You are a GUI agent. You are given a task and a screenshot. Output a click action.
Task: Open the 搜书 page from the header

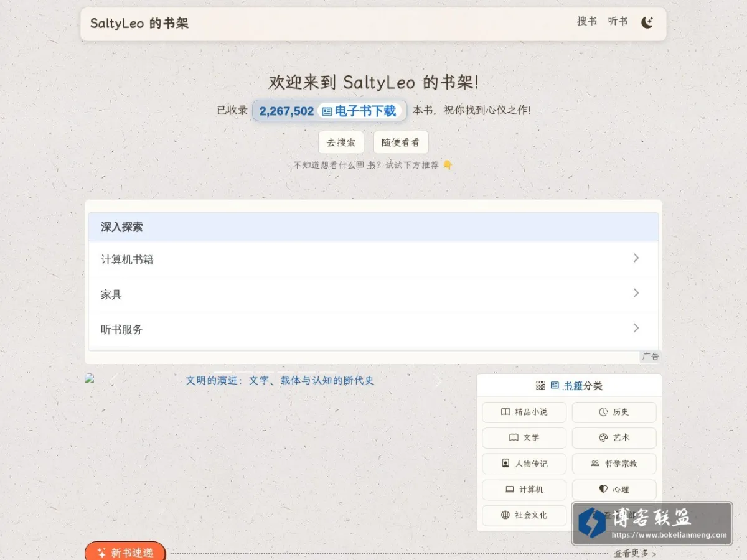586,21
